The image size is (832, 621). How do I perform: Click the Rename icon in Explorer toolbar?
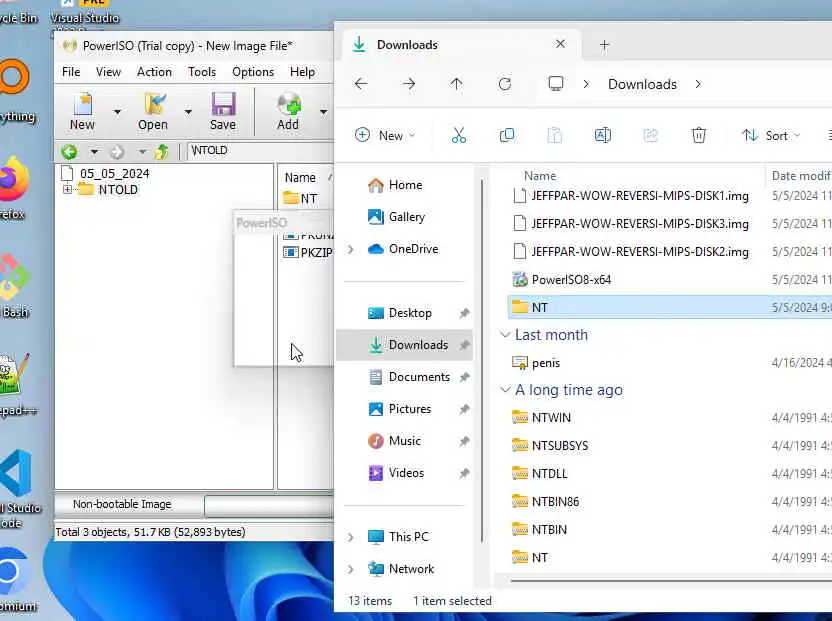click(x=603, y=135)
